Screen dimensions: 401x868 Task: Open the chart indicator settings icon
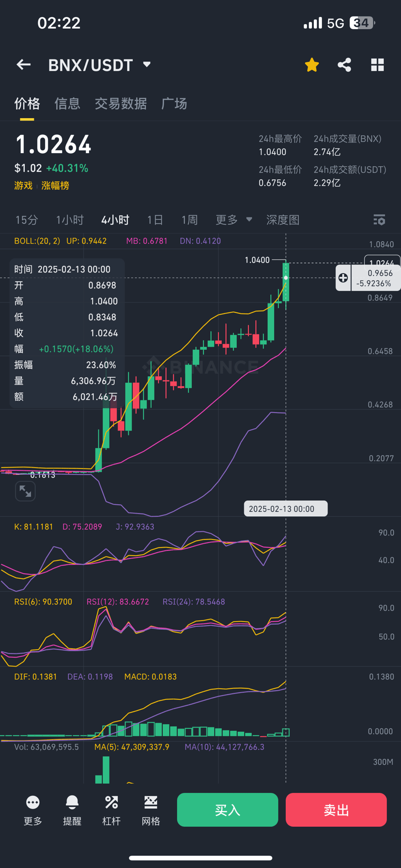(x=379, y=220)
